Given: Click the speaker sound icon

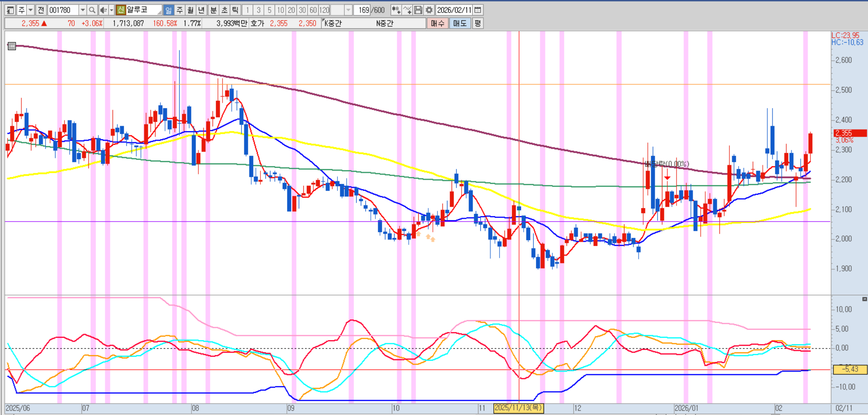Looking at the screenshot, I should click(x=103, y=10).
